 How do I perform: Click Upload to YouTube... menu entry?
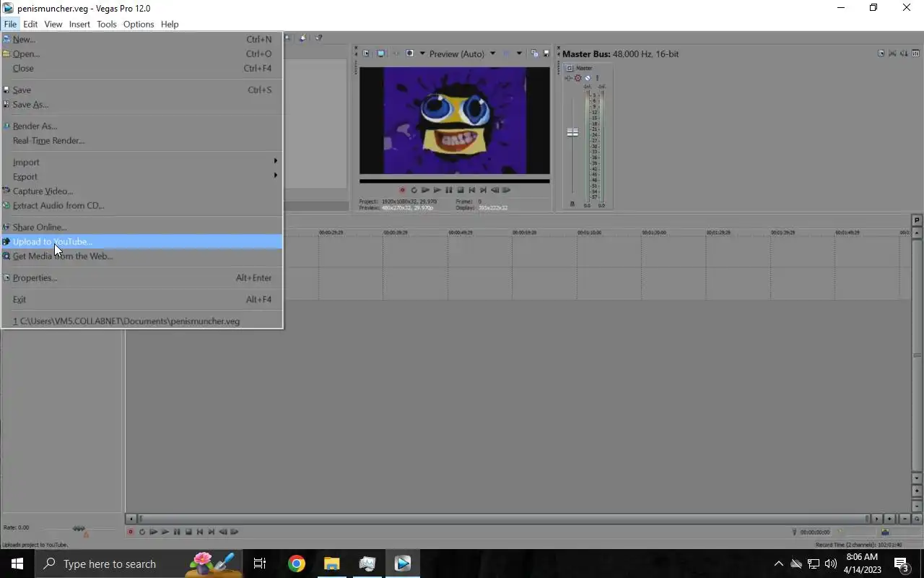(141, 241)
